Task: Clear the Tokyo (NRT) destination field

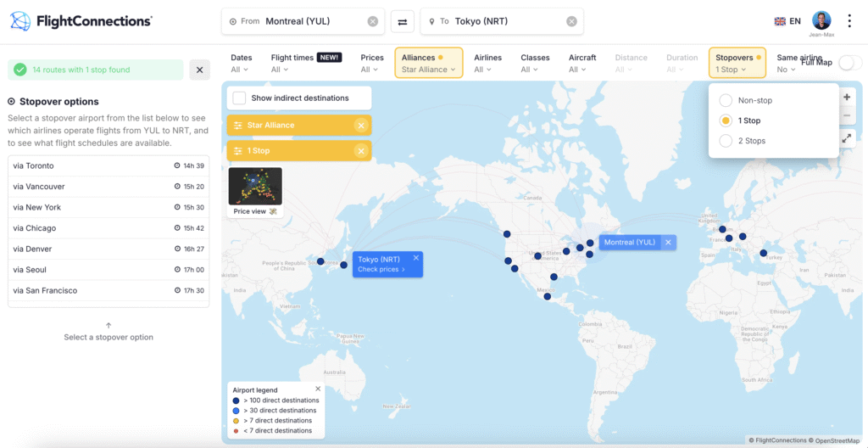Action: coord(571,21)
